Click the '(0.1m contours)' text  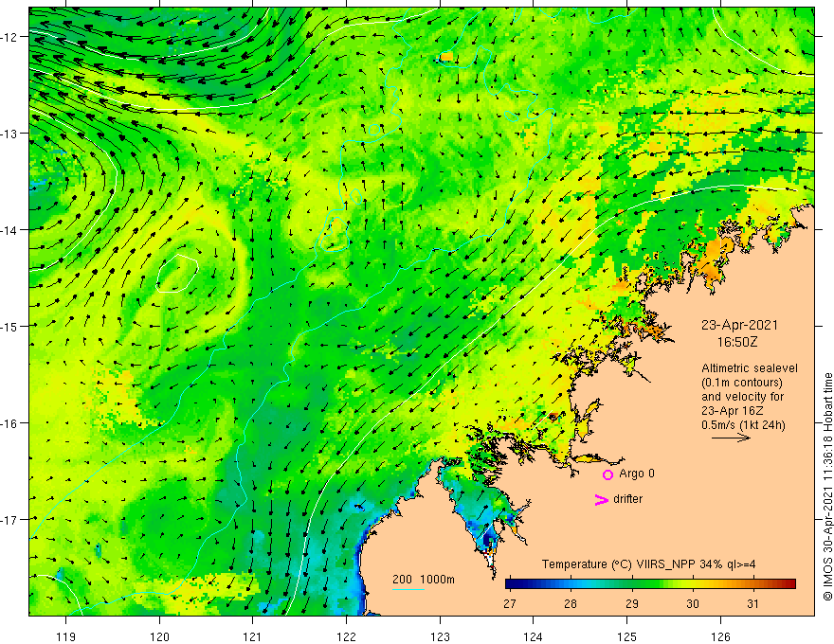click(x=742, y=382)
